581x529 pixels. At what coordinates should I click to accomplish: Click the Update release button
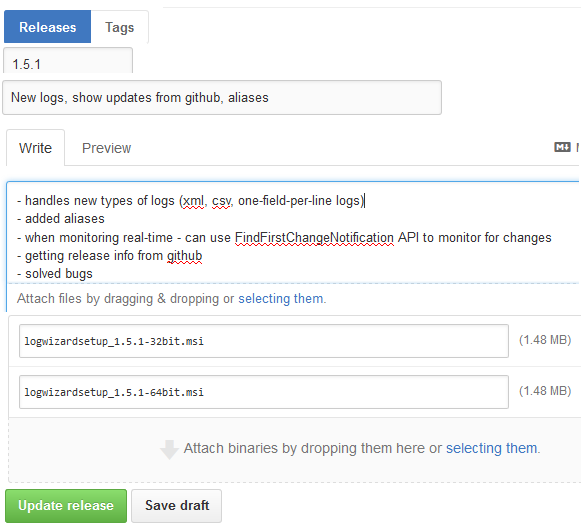[66, 506]
